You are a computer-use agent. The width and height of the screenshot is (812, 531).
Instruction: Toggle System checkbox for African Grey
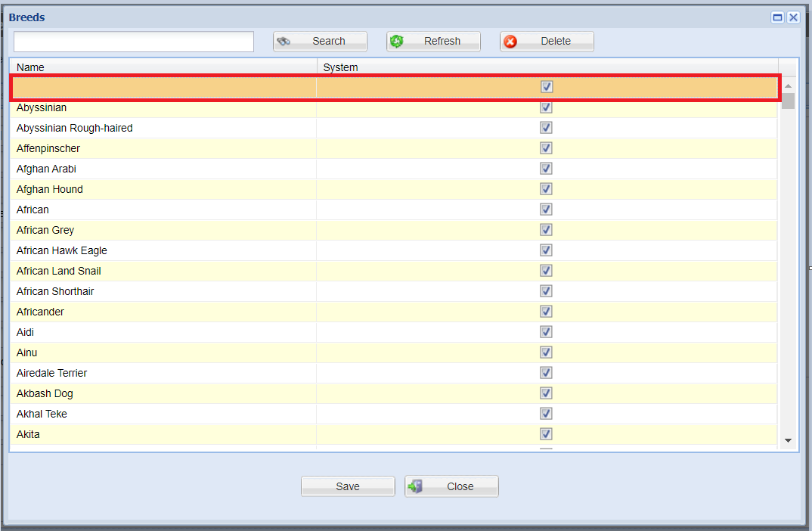(546, 229)
